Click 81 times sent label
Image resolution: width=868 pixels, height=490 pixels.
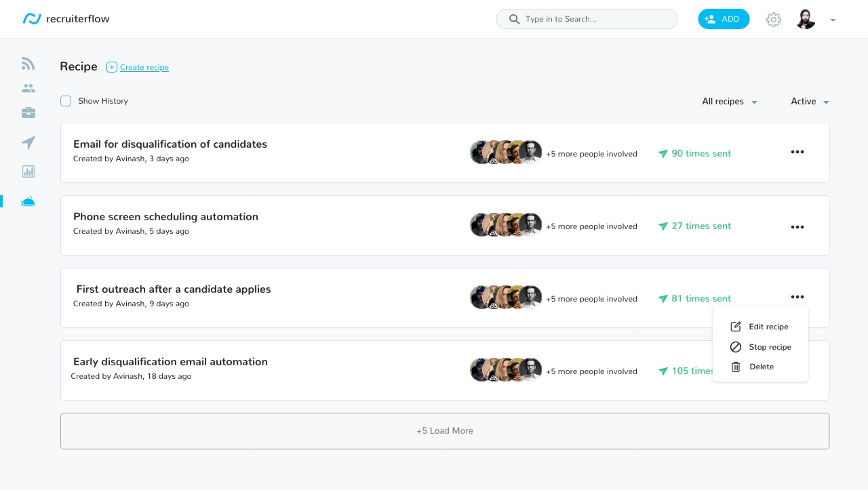(701, 299)
